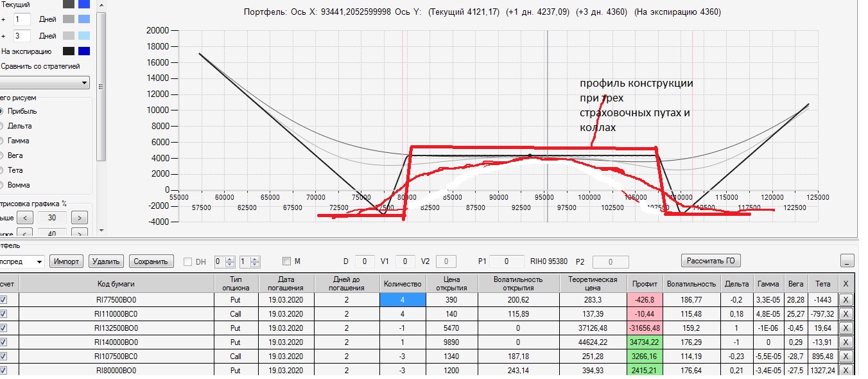Viewport: 868px width, 379px height.
Task: Open the спред dropdown beside Импорт
Action: (22, 261)
